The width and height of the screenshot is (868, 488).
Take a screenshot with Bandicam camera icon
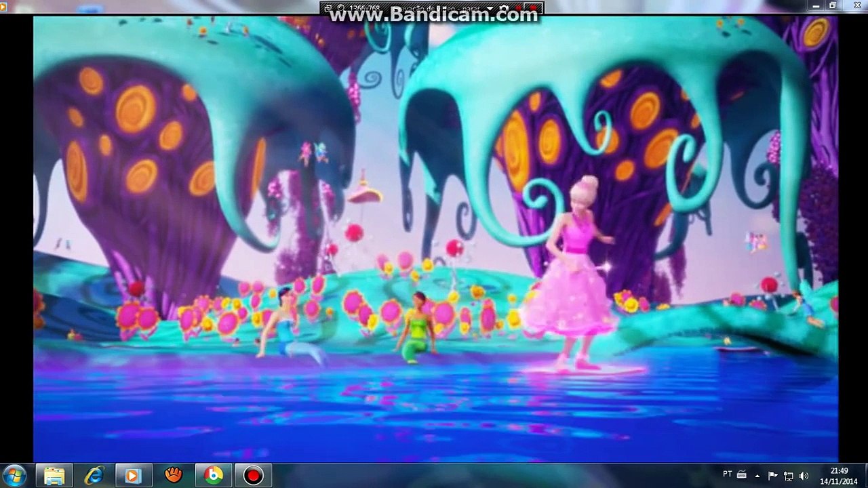504,9
